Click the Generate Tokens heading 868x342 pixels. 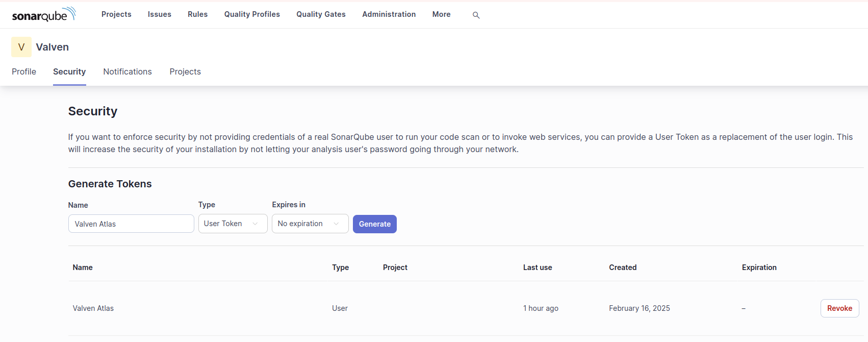[x=110, y=184]
